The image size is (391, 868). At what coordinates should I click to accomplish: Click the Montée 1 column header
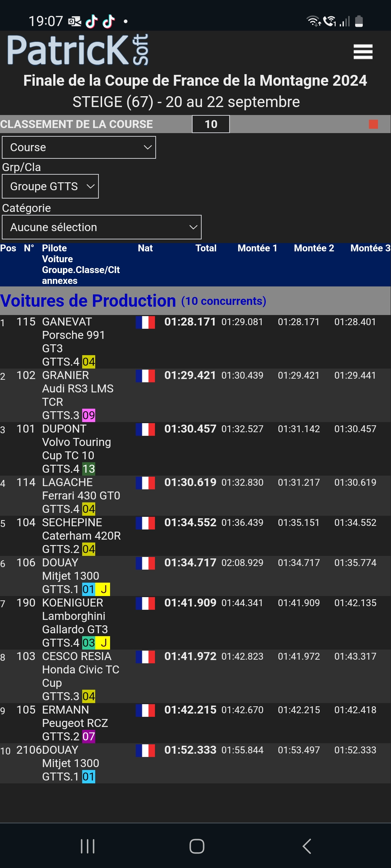(257, 248)
